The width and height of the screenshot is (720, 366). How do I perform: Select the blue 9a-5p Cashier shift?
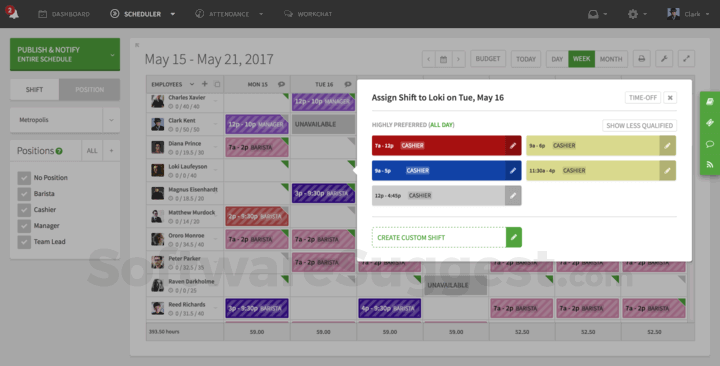[x=439, y=170]
